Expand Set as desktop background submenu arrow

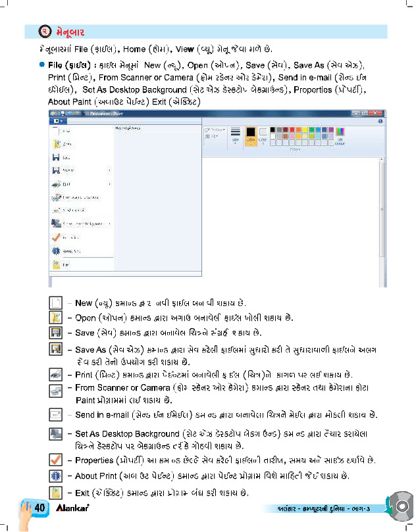109,224
